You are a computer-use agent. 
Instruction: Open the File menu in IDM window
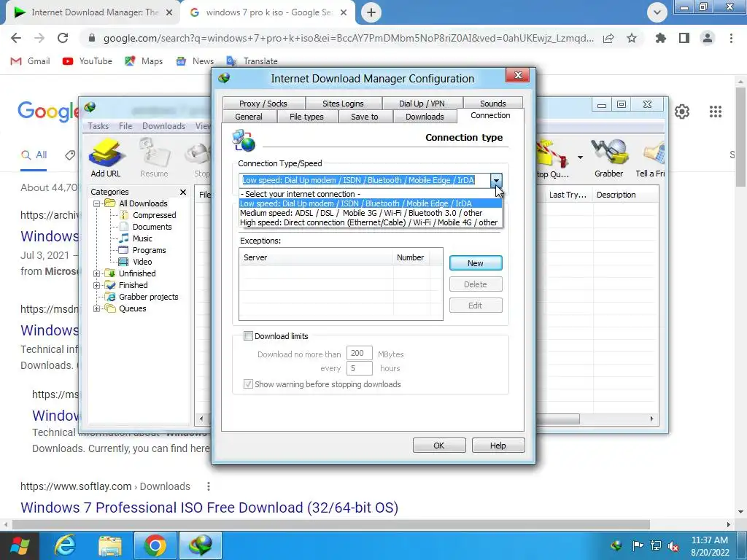click(125, 125)
